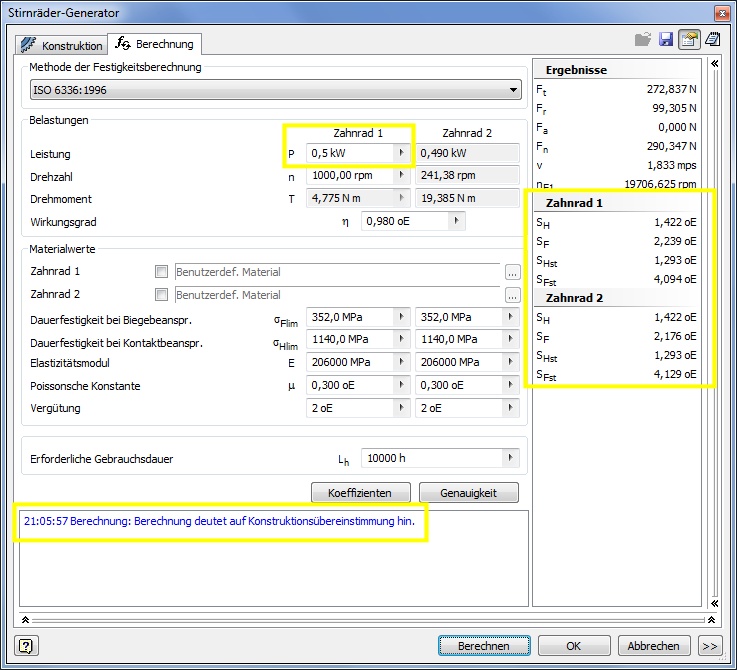This screenshot has height=670, width=737.
Task: Expand arrow of Zahnrad 1 σFlim 352,0 MPa
Action: click(401, 317)
